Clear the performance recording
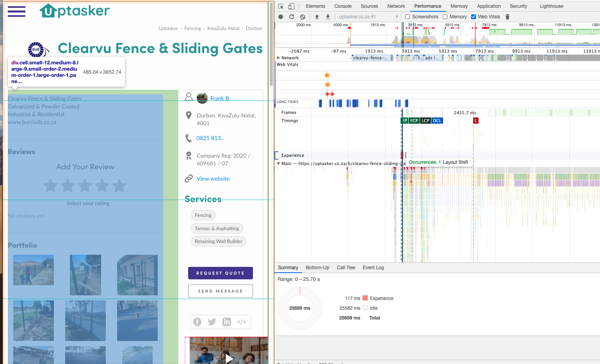 pyautogui.click(x=303, y=17)
